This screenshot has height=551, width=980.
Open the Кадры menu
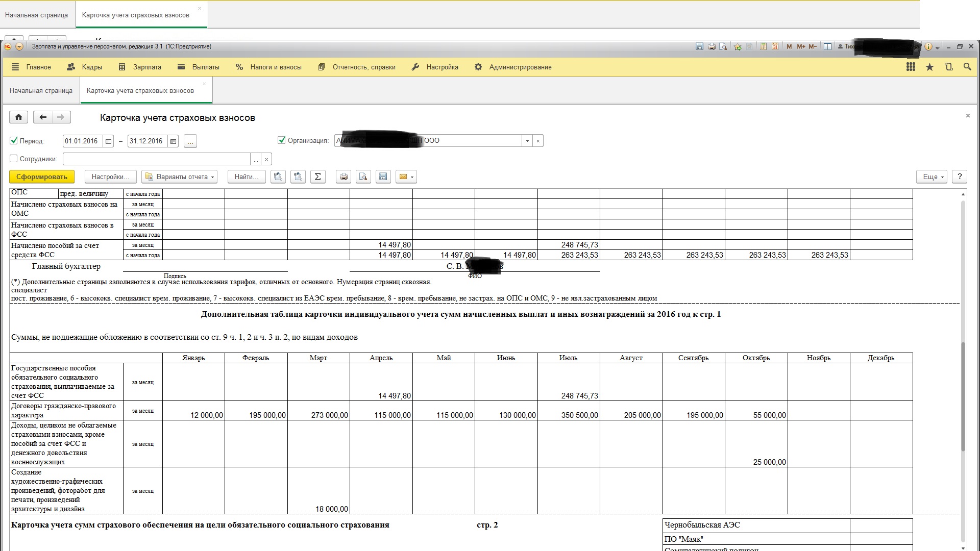[84, 67]
